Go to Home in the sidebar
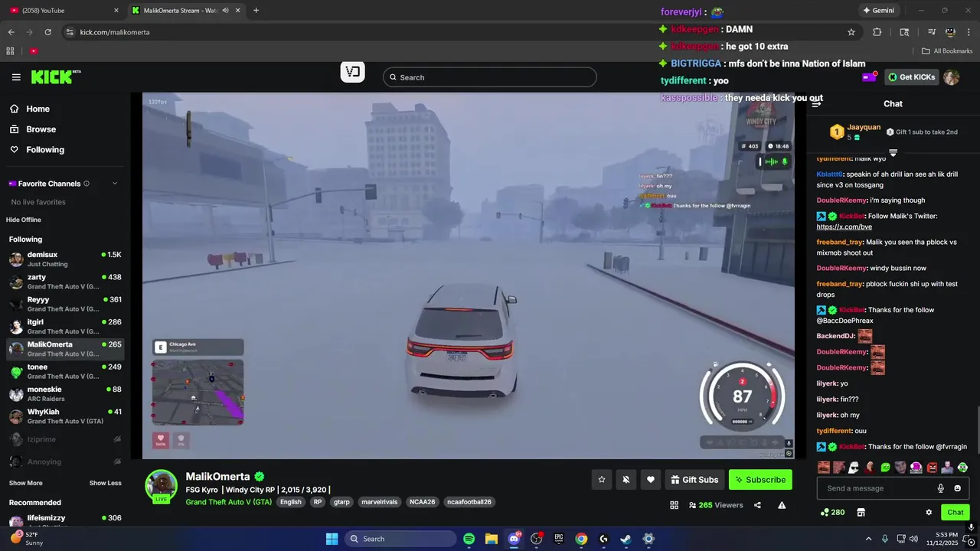This screenshot has width=980, height=551. 38,109
